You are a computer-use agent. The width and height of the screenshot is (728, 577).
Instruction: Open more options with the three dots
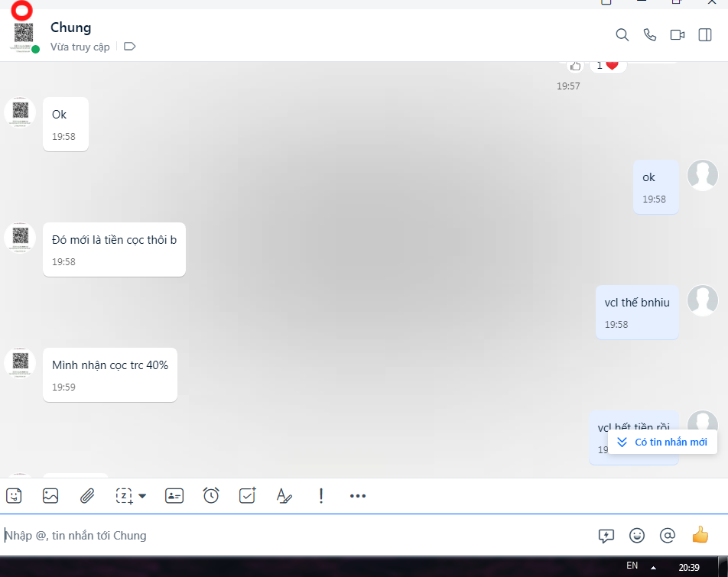(x=358, y=496)
